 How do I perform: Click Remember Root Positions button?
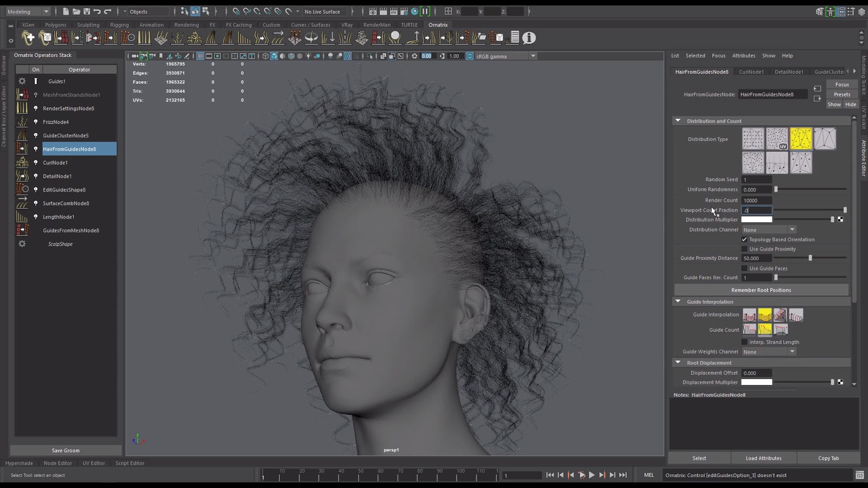[x=761, y=290]
